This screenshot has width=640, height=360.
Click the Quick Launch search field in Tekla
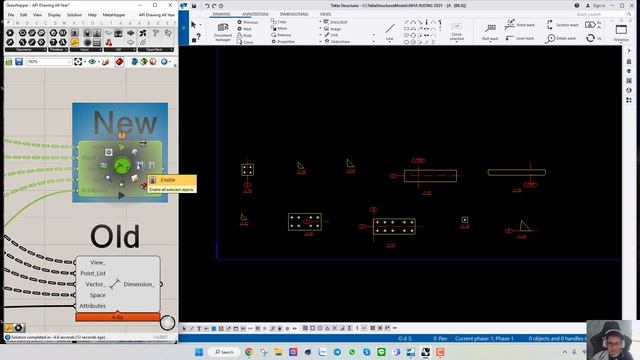click(603, 14)
